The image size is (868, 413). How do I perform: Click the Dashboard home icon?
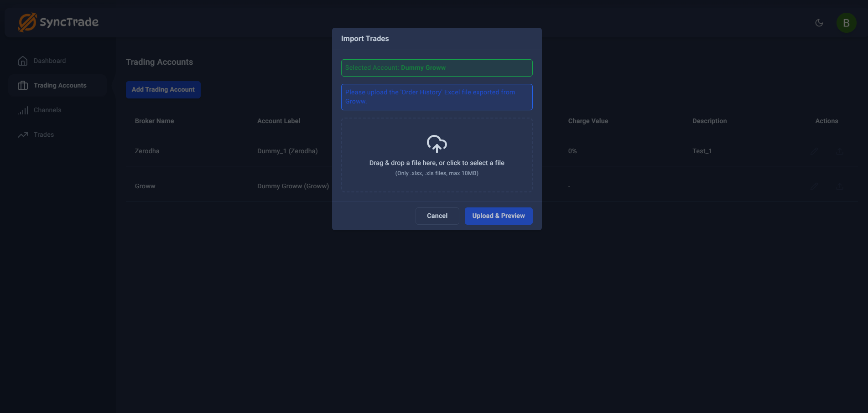click(23, 61)
